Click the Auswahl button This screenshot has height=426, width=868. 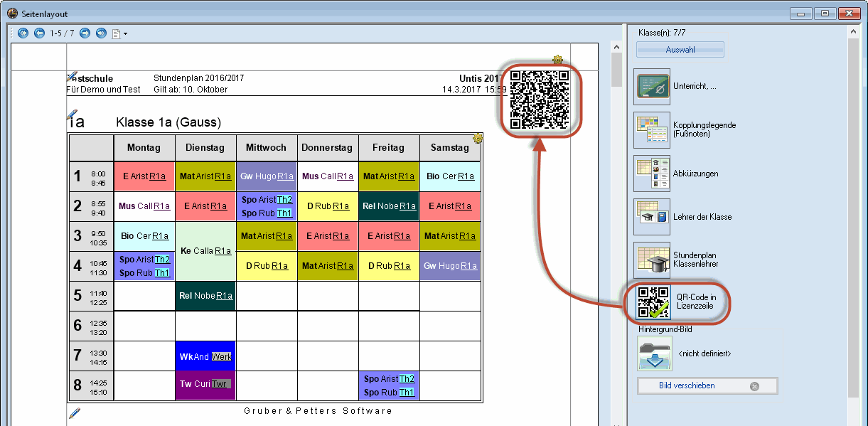680,50
